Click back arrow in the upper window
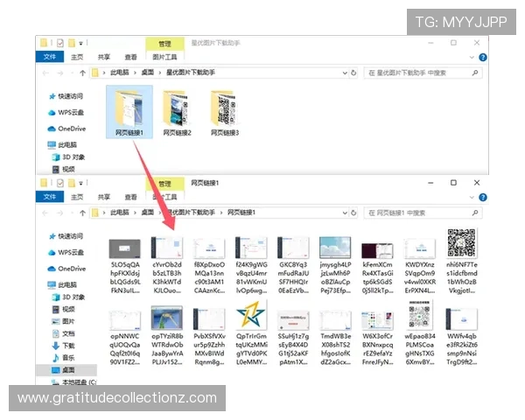The width and height of the screenshot is (525, 420). point(45,73)
